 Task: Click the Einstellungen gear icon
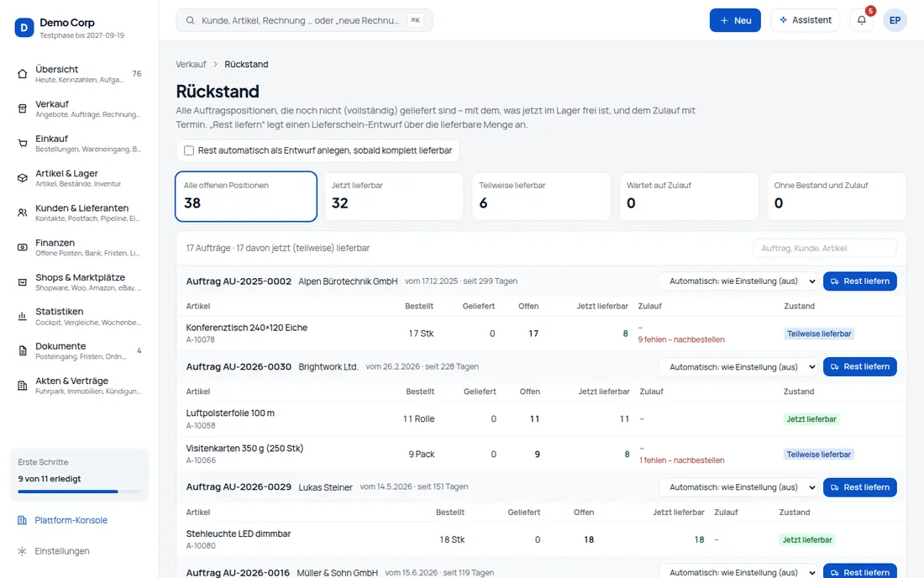tap(23, 551)
